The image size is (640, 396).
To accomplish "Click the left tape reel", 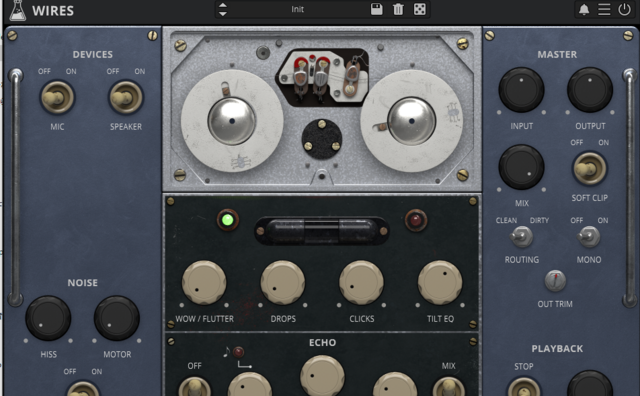I will (232, 121).
